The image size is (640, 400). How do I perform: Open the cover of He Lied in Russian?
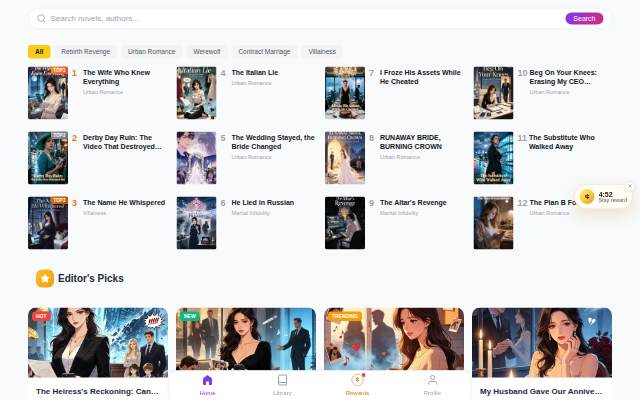[x=196, y=223]
